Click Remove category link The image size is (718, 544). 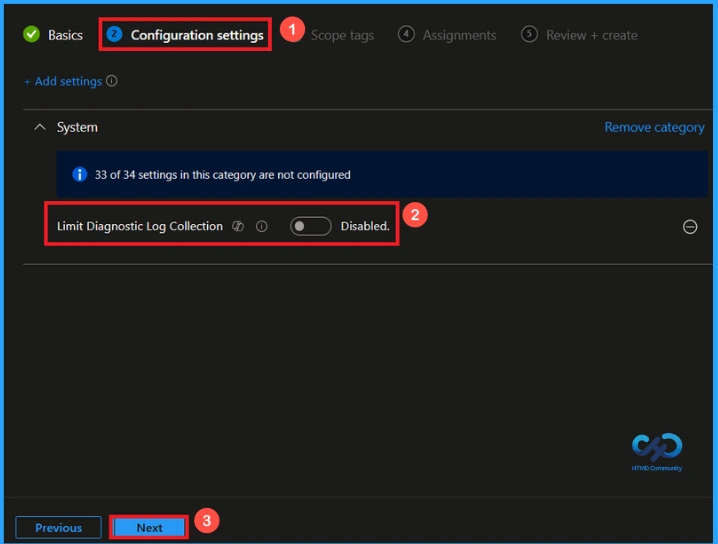click(654, 127)
